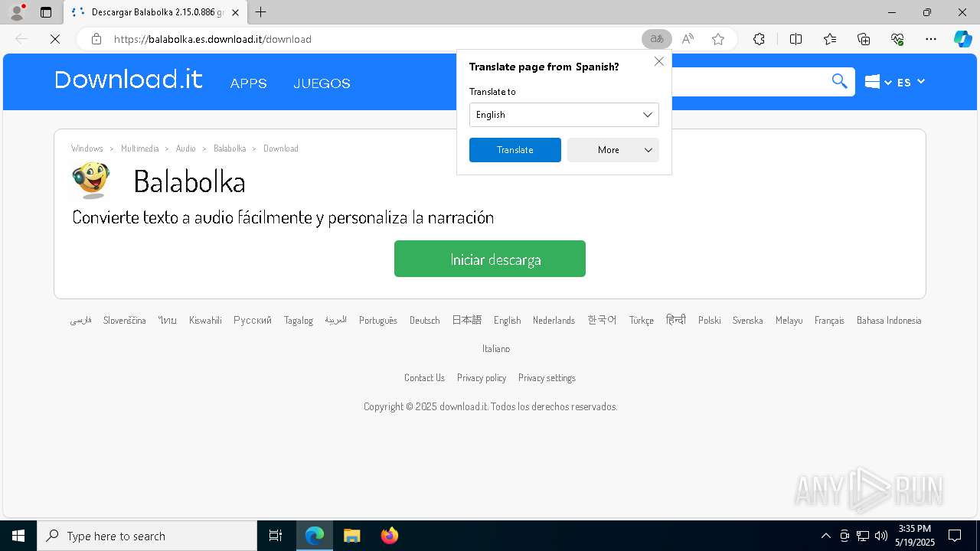Switch language to 한국어
Viewport: 980px width, 551px height.
click(602, 320)
